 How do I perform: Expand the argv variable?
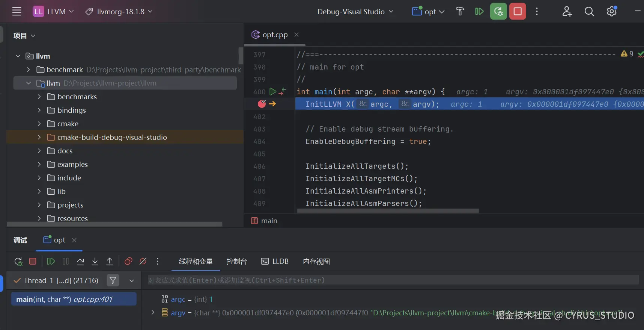click(153, 312)
